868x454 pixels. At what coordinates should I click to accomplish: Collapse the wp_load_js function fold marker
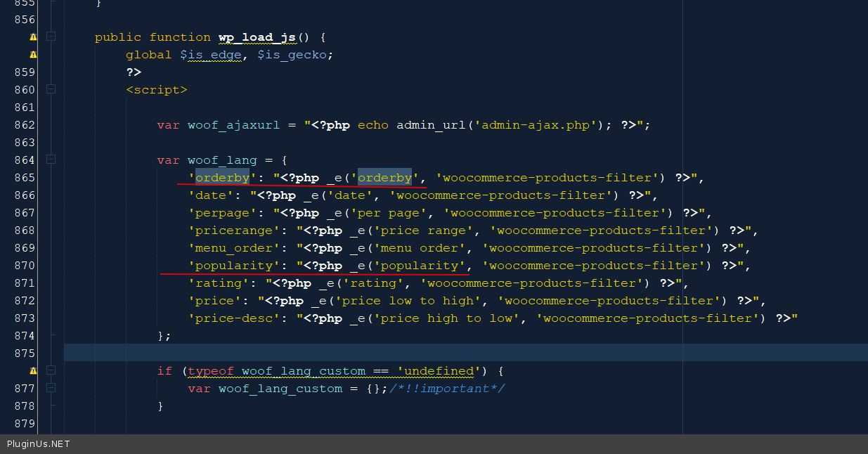tap(51, 37)
